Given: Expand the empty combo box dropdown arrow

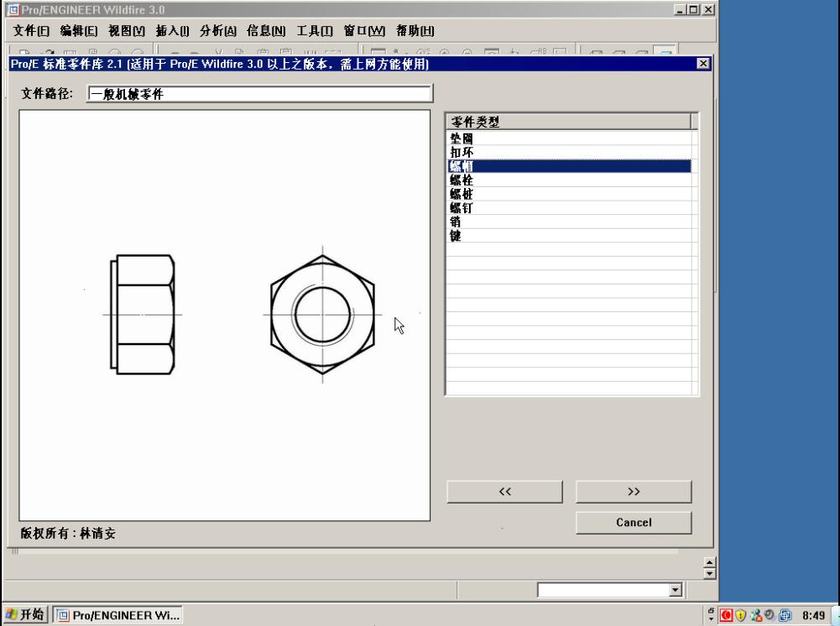Looking at the screenshot, I should [x=676, y=590].
